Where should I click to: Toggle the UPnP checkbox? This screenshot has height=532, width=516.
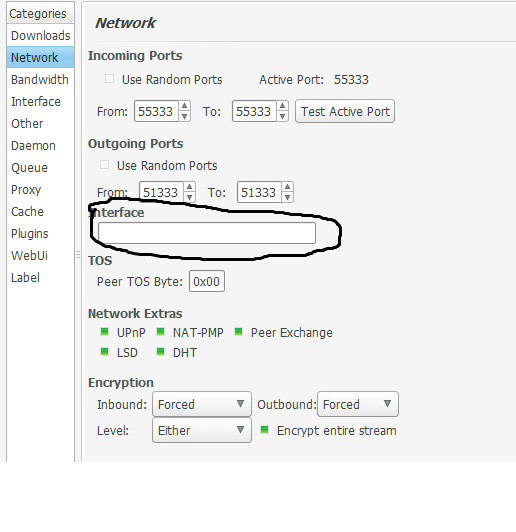point(104,331)
